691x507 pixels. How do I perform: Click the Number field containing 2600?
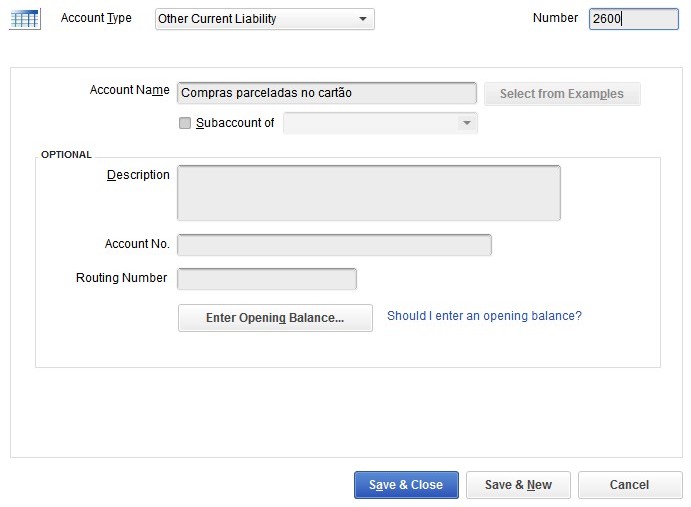[634, 19]
